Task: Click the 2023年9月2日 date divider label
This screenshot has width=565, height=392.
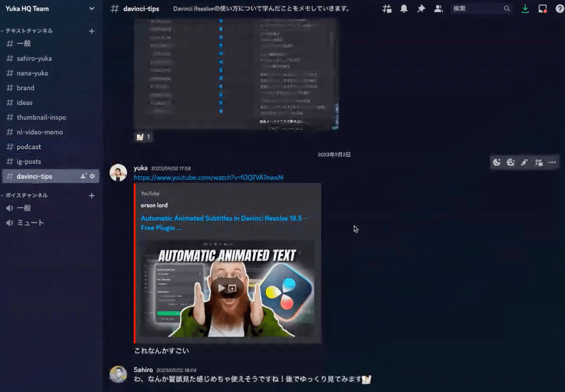Action: pos(334,154)
